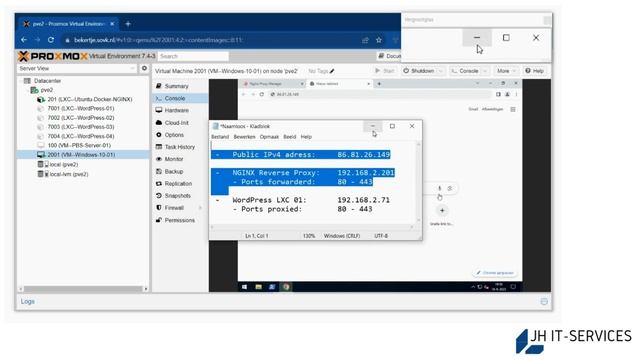Open Task History
The width and height of the screenshot is (640, 360).
pos(180,147)
